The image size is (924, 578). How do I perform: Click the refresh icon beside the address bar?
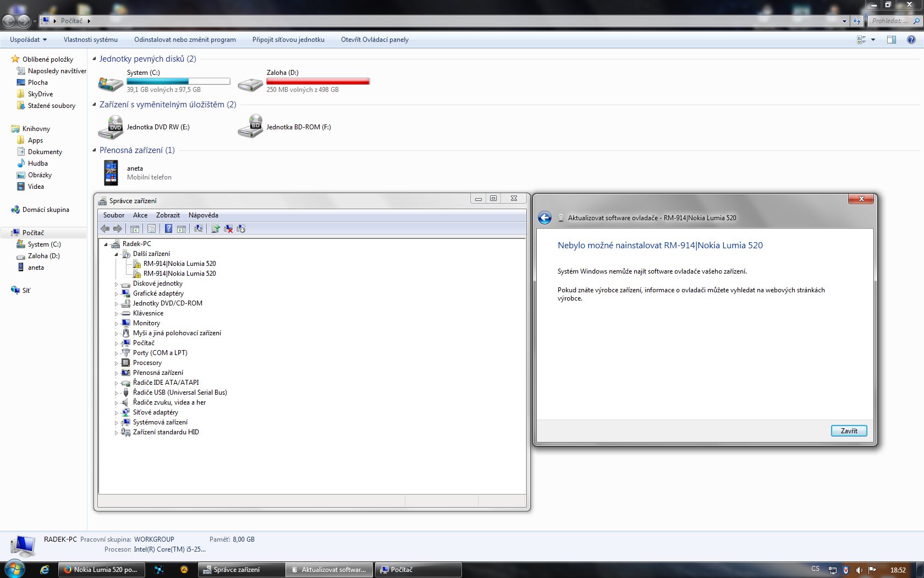(x=857, y=21)
